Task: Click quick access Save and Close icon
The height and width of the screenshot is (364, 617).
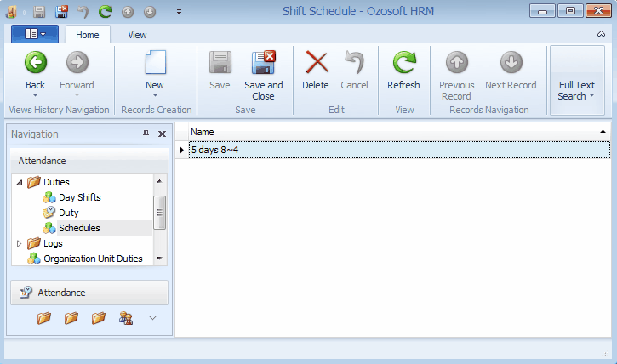Action: pos(61,11)
